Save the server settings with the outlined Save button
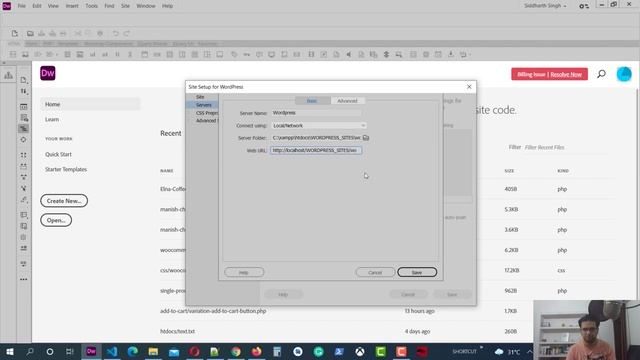640x360 pixels. coord(417,272)
